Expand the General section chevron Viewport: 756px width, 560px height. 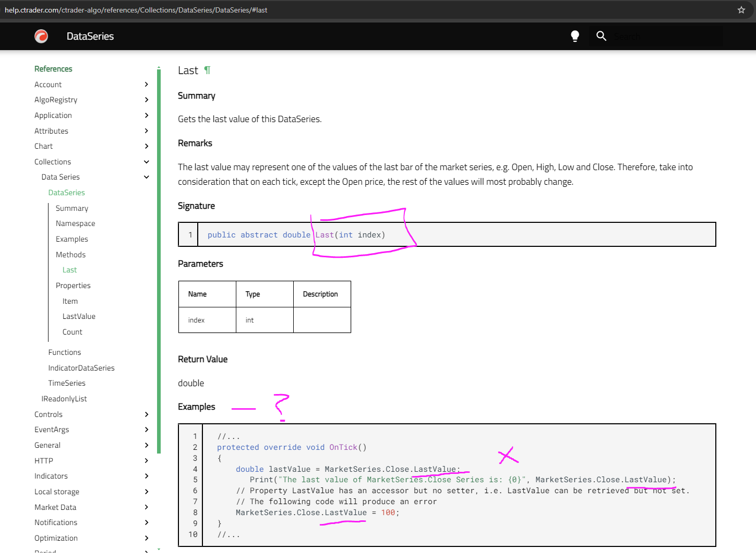pos(146,445)
